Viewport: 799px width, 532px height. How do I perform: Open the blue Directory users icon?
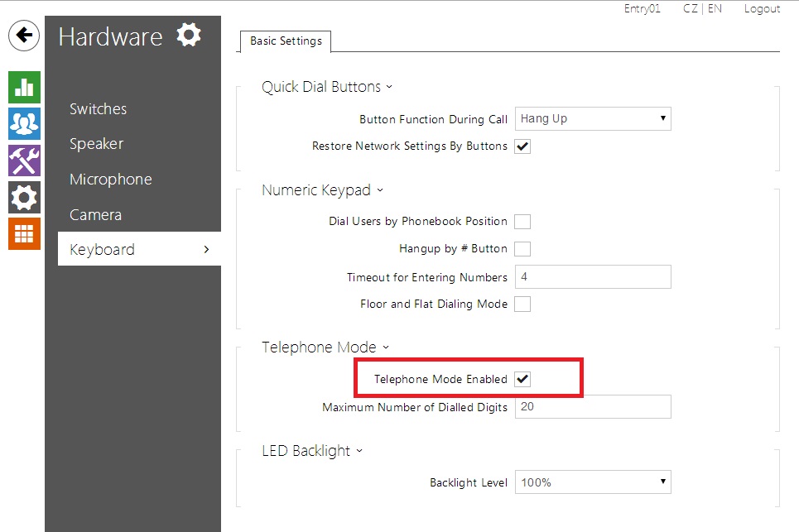point(24,123)
